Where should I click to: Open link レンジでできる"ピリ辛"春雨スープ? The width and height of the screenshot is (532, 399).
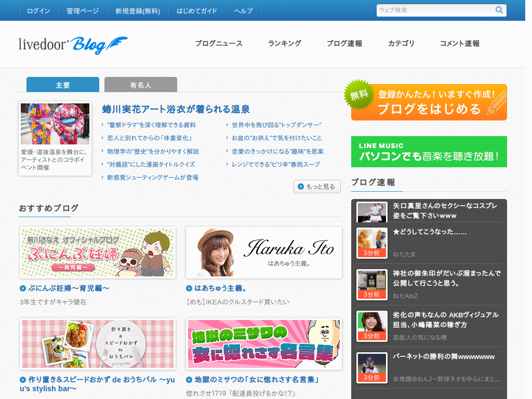point(276,165)
